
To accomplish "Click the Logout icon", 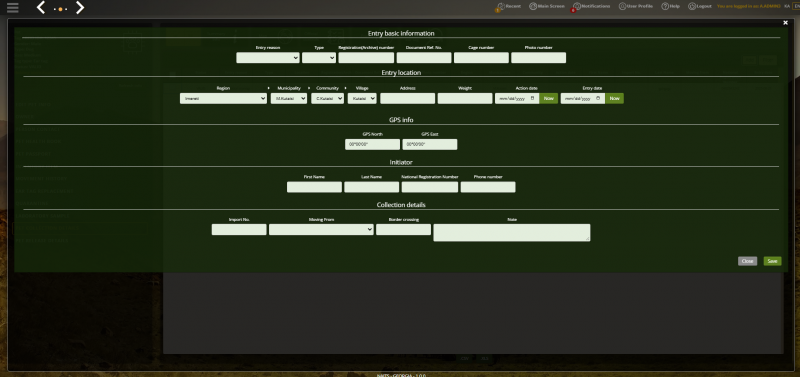I will click(x=692, y=6).
